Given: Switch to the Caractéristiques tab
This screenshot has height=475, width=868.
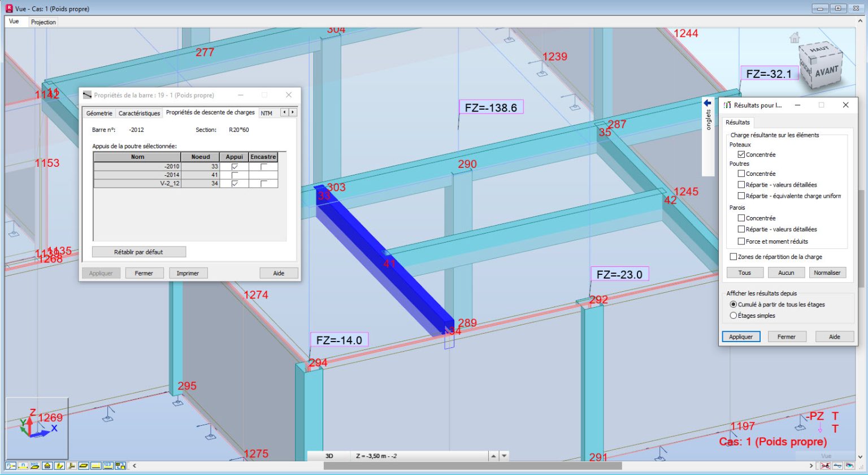Looking at the screenshot, I should 139,113.
